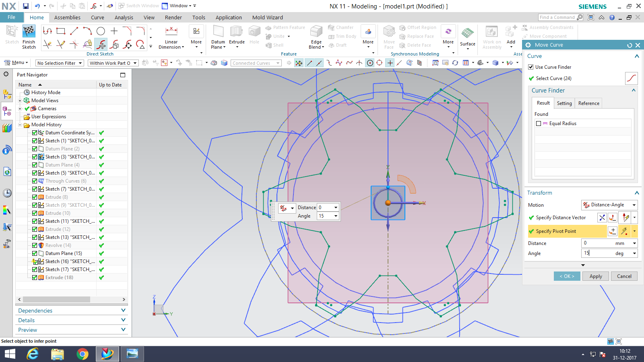
Task: Switch to the Reference tab
Action: [x=589, y=103]
